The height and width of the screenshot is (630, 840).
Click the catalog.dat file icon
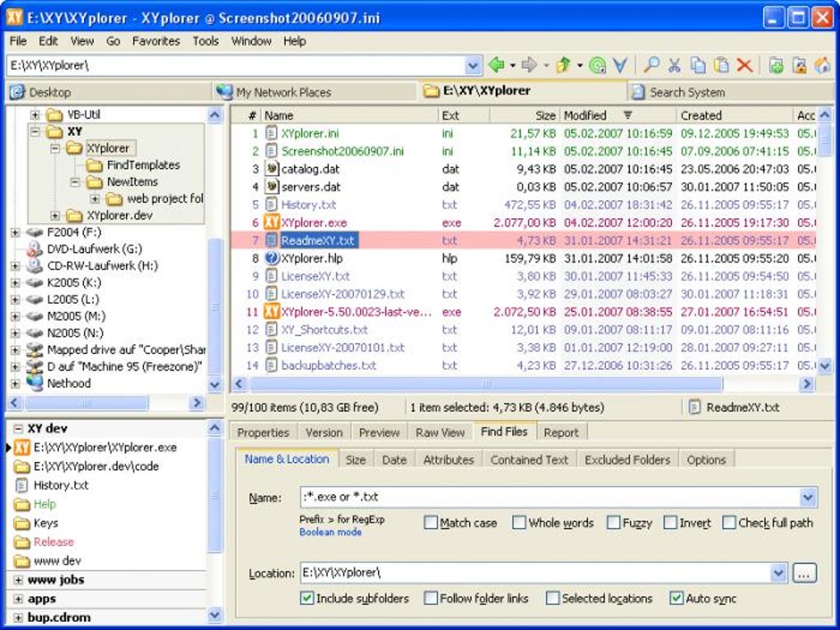(272, 169)
